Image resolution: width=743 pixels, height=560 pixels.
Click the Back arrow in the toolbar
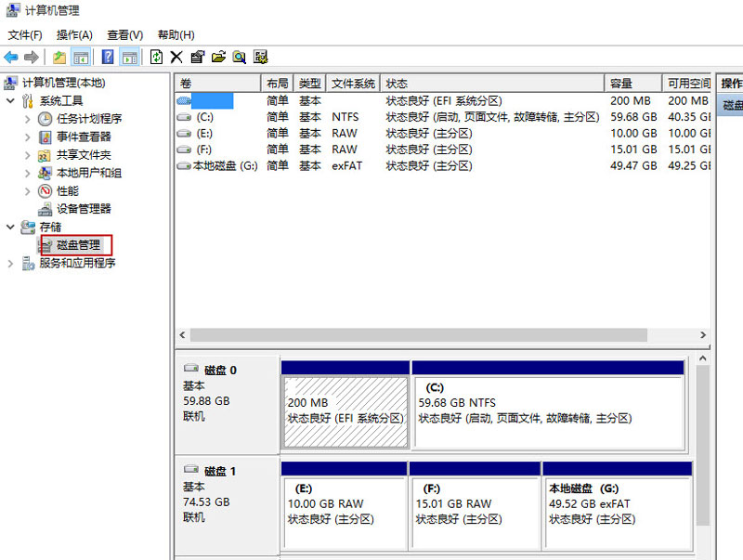click(x=11, y=58)
